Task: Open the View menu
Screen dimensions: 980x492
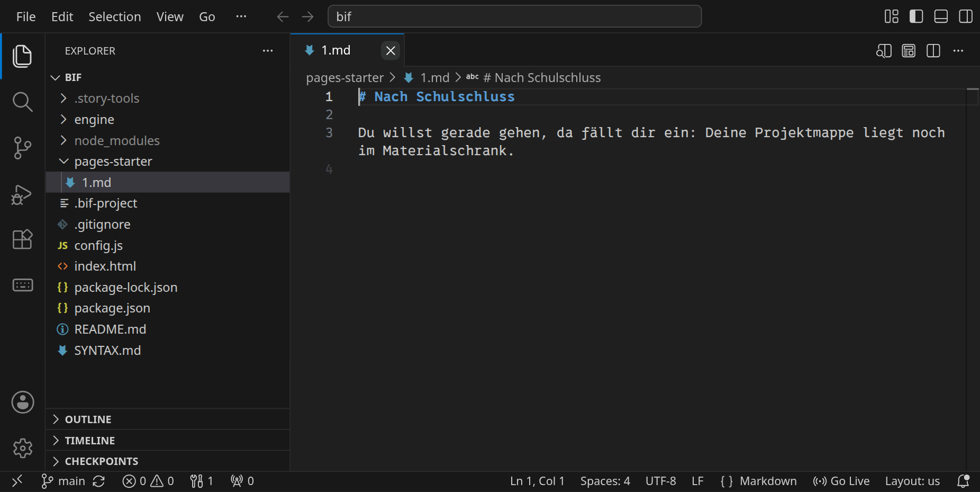Action: tap(170, 17)
